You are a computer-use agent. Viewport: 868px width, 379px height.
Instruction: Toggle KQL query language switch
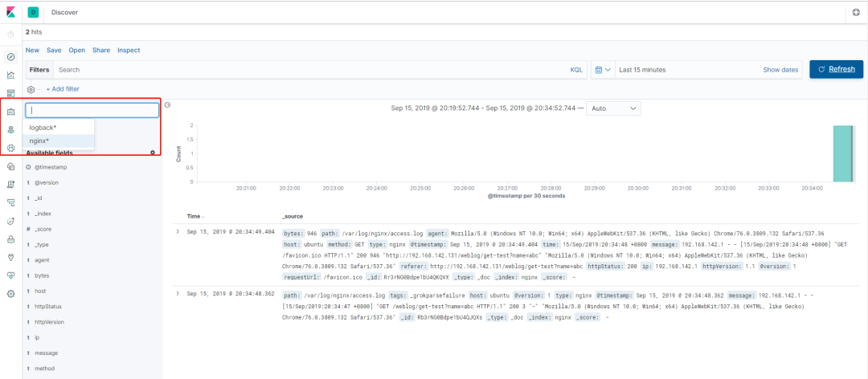[x=576, y=70]
